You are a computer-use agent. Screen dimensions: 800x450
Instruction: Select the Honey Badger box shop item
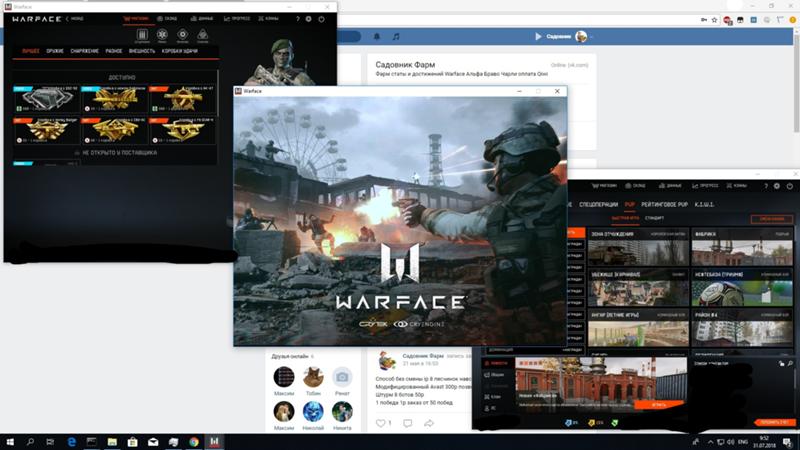point(46,131)
